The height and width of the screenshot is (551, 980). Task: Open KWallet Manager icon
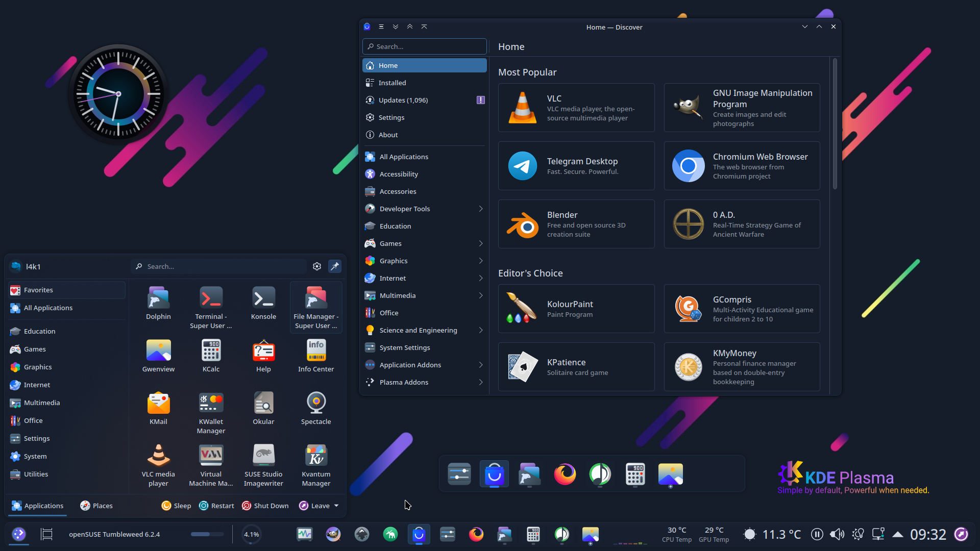(211, 413)
